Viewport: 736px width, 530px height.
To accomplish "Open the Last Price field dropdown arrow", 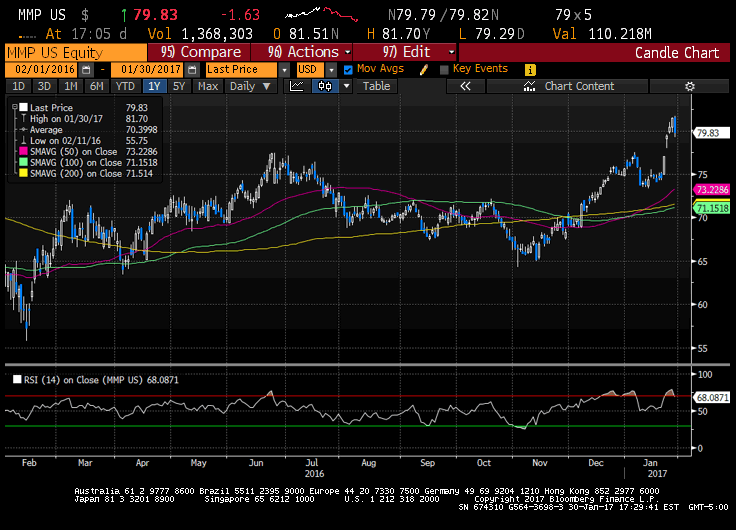I will 284,70.
